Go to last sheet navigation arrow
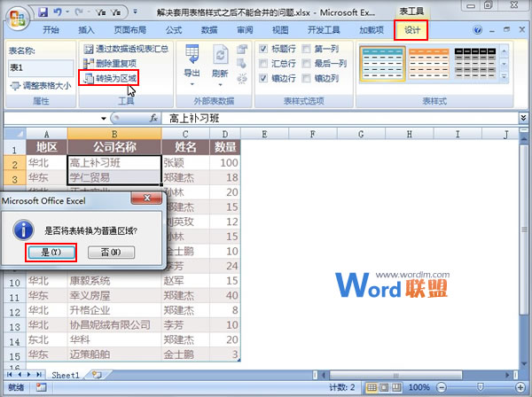The height and width of the screenshot is (397, 532). pyautogui.click(x=39, y=375)
